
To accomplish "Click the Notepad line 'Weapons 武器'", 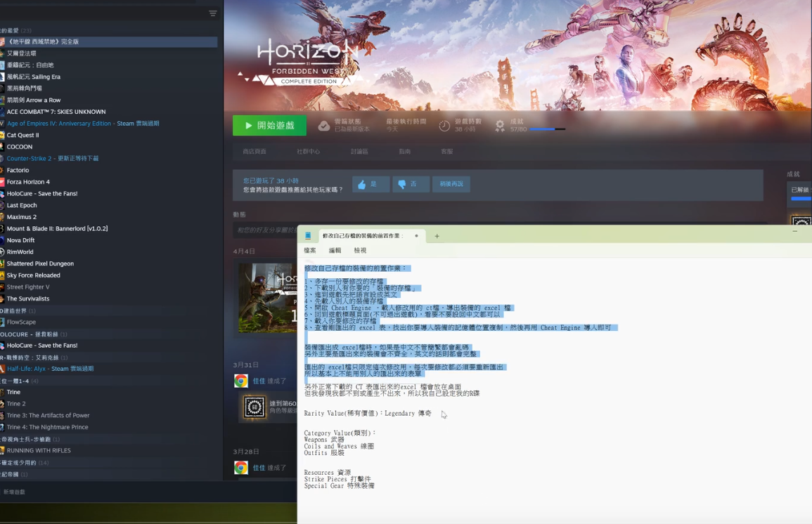I will (x=323, y=440).
